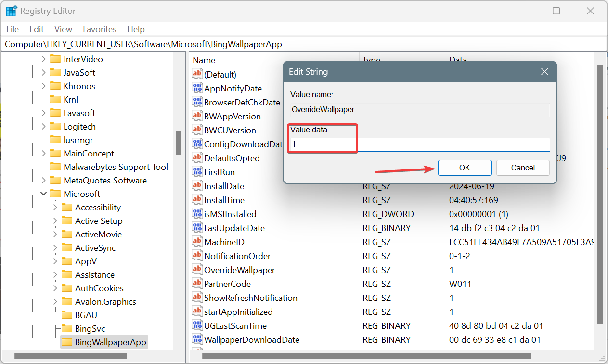
Task: Expand the Active Setup subkey
Action: click(x=55, y=221)
